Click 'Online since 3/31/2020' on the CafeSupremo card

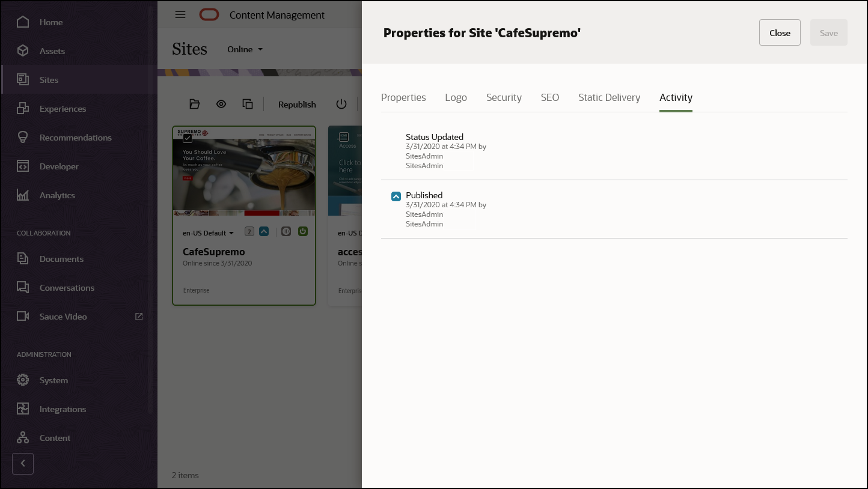tap(218, 263)
